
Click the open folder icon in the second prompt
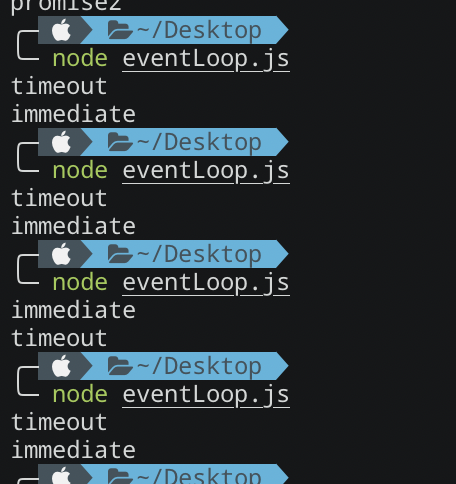(x=120, y=142)
